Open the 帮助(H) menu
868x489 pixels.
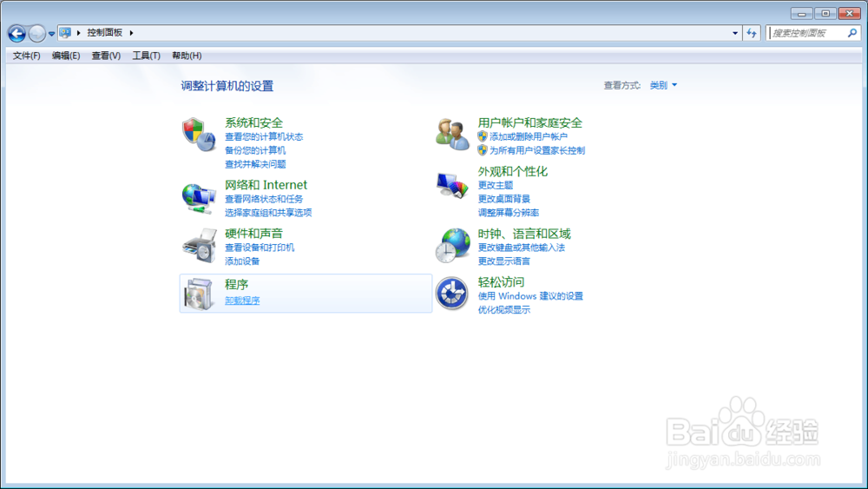point(187,56)
